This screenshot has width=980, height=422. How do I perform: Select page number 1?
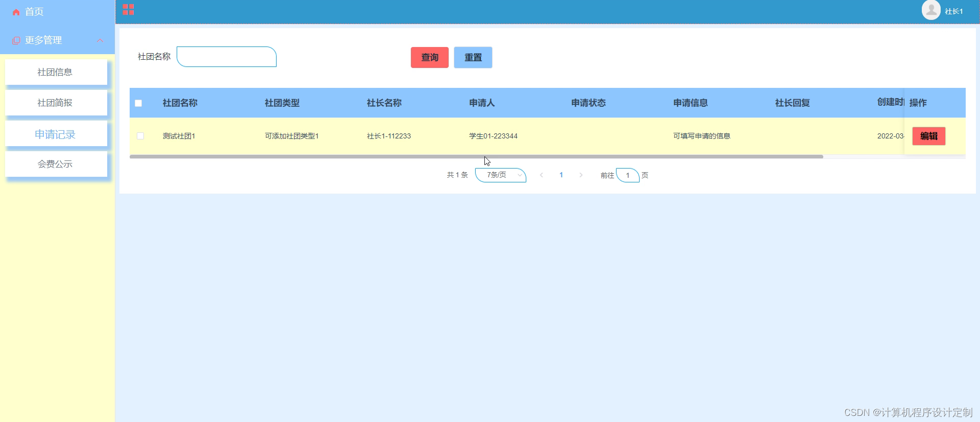(561, 175)
